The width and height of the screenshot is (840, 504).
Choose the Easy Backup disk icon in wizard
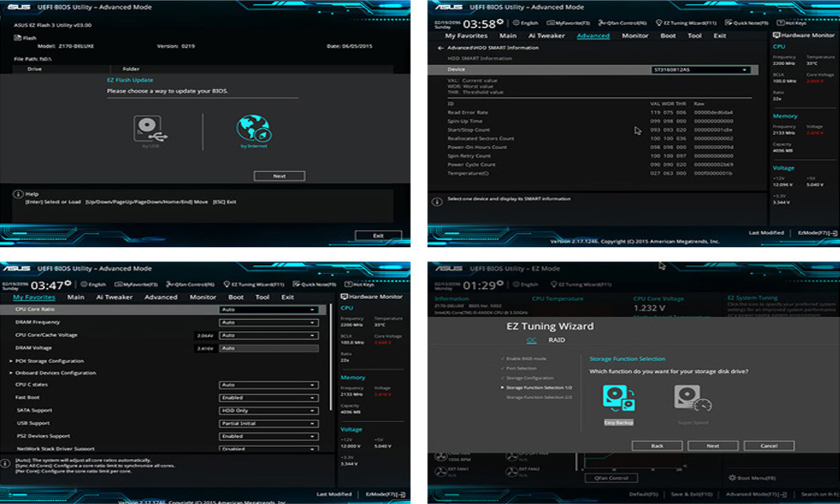point(618,398)
